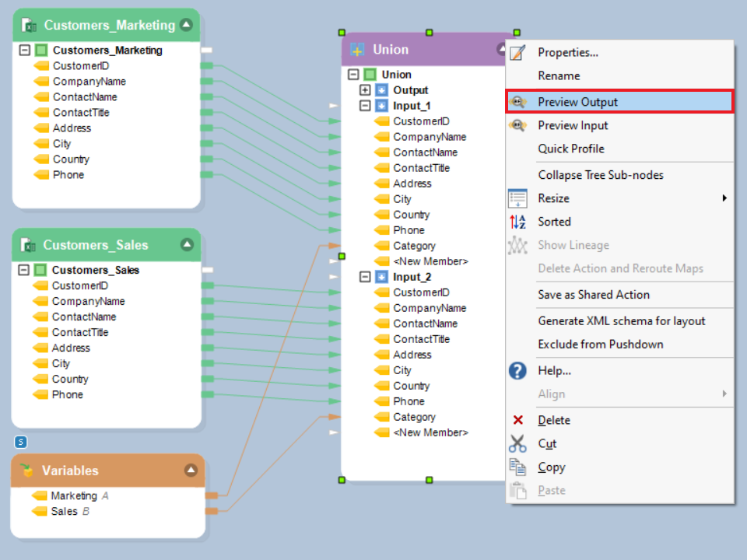This screenshot has width=747, height=560.
Task: Collapse the Input_1 node in Union
Action: 364,106
